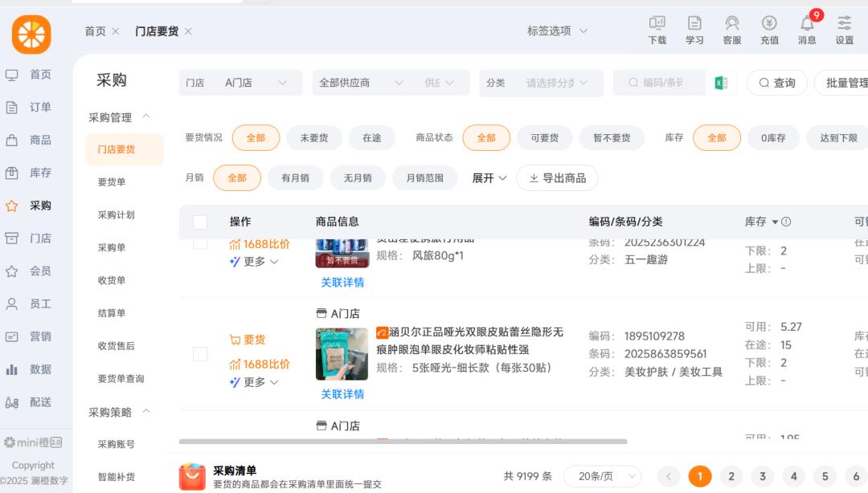Select 采购 purchasing in sidebar
This screenshot has height=493, width=868.
tap(29, 206)
